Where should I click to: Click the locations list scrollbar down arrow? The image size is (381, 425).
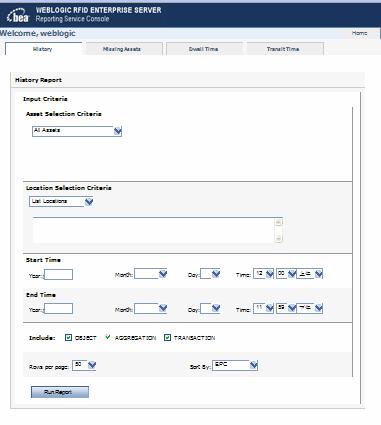click(x=279, y=238)
